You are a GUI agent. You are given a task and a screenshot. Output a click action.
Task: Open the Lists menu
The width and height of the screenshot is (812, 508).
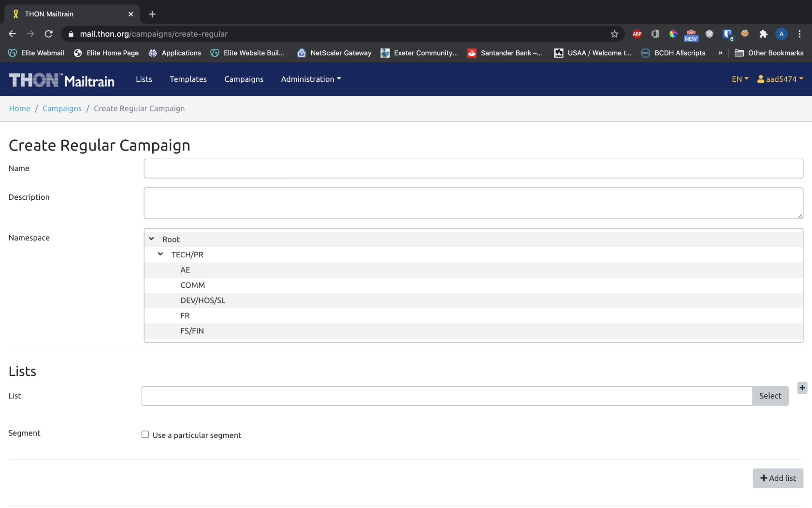[144, 79]
